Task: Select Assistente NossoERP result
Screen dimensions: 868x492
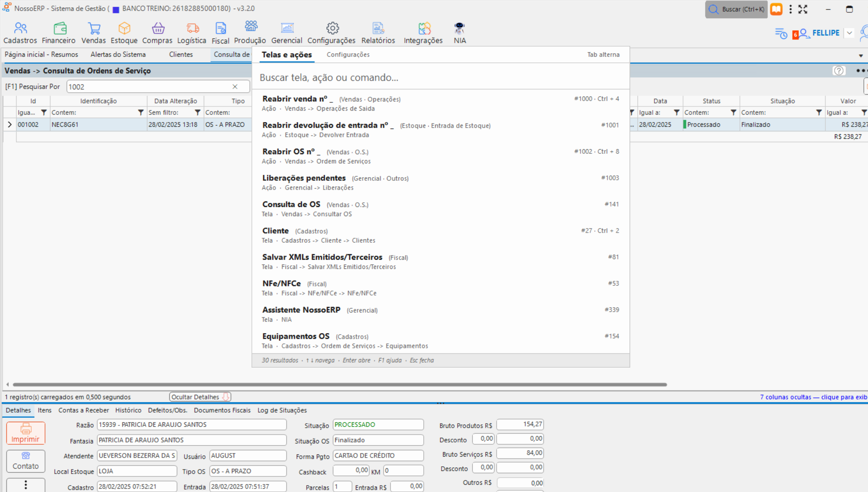Action: [x=441, y=314]
